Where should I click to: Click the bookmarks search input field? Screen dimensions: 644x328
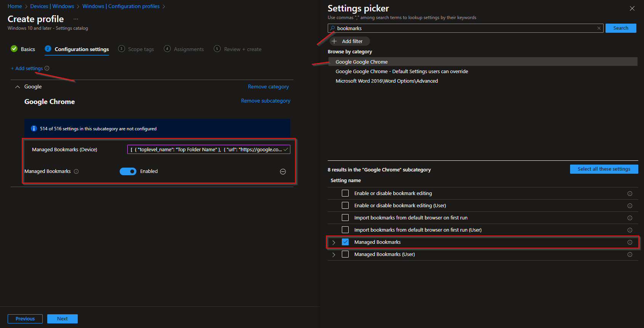tap(465, 28)
